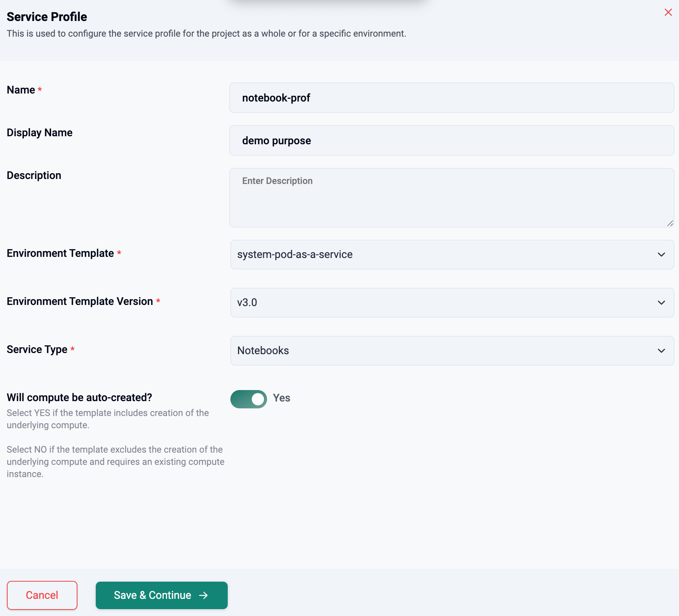Image resolution: width=679 pixels, height=616 pixels.
Task: Click the Display Name field with demo purpose
Action: tap(452, 141)
